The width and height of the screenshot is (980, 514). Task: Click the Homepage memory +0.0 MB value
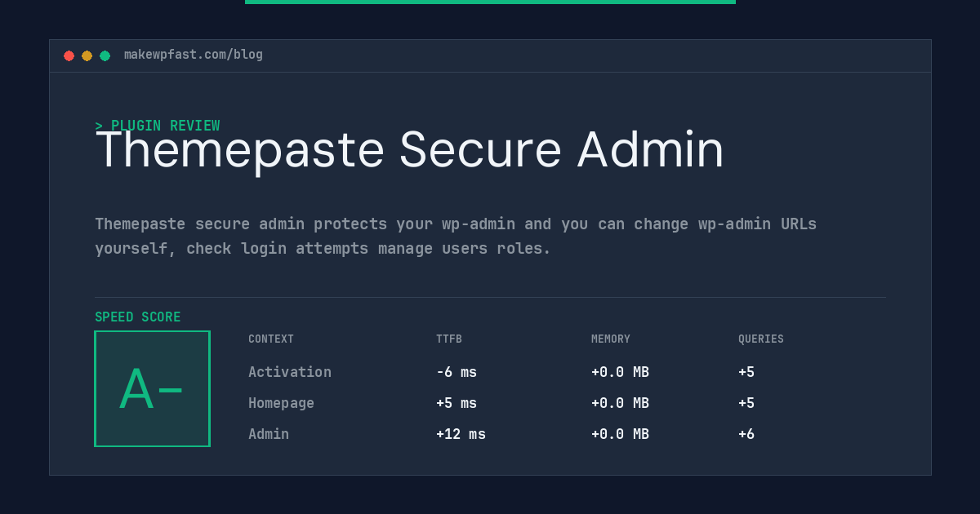click(x=620, y=403)
